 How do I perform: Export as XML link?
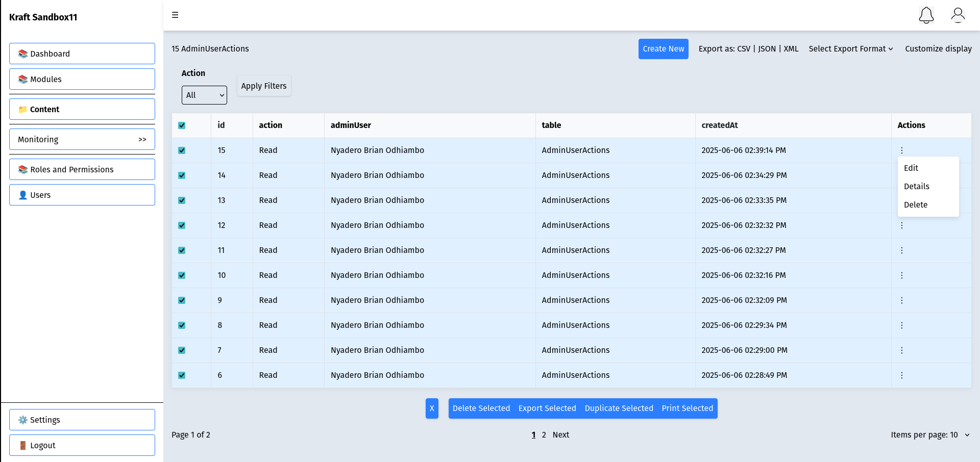[791, 48]
